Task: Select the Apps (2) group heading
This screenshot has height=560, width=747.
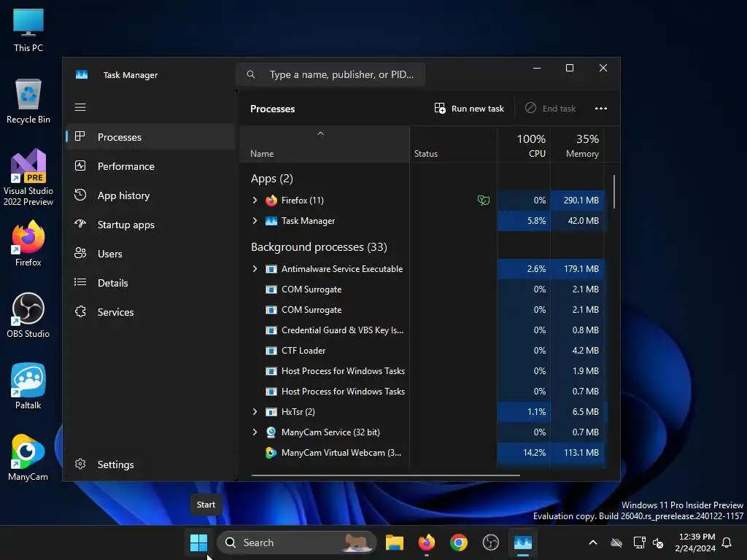Action: click(271, 179)
